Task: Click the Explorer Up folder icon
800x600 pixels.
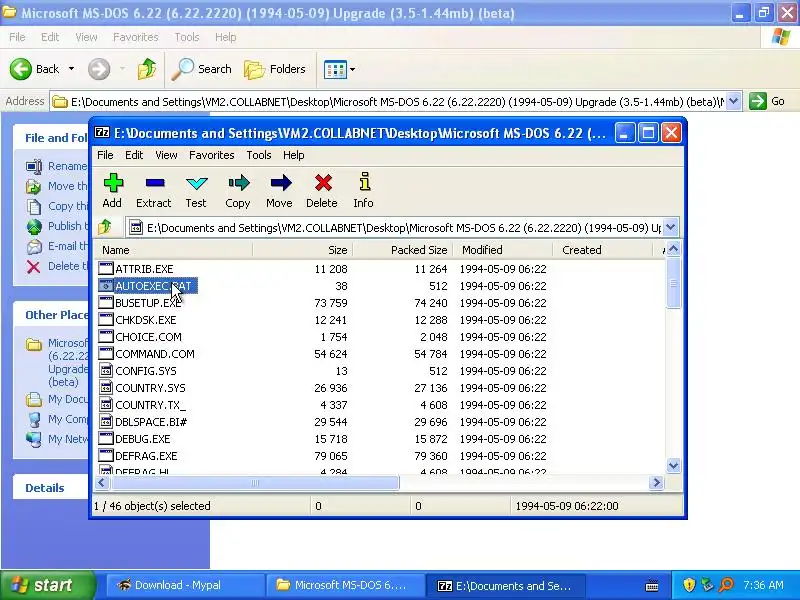Action: coord(146,69)
